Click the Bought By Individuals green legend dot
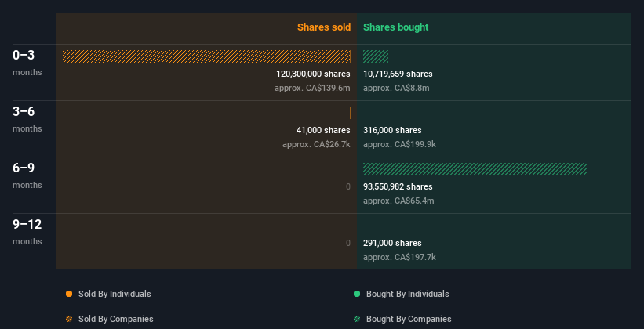 coord(357,294)
